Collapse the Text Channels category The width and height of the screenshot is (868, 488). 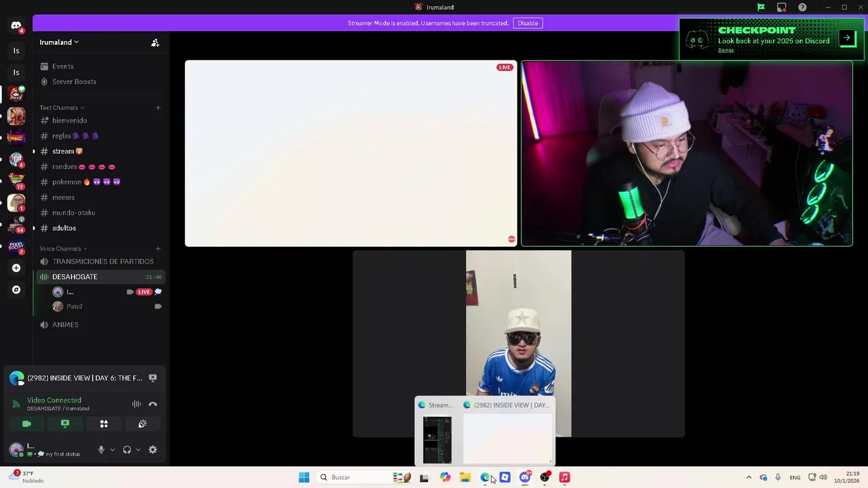coord(62,108)
